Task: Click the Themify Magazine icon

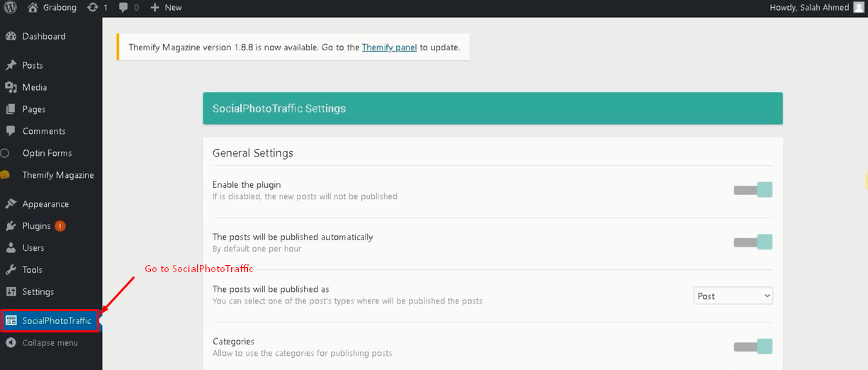Action: [5, 175]
